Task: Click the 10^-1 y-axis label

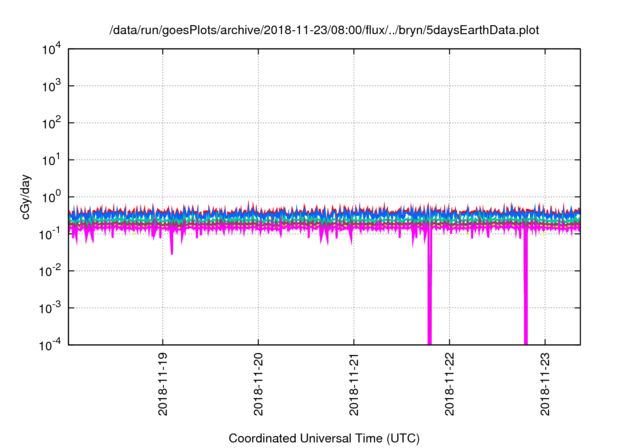Action: (50, 234)
